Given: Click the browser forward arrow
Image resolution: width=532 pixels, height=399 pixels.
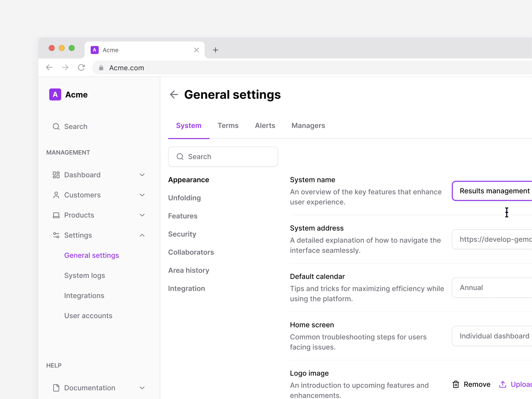Looking at the screenshot, I should [65, 67].
